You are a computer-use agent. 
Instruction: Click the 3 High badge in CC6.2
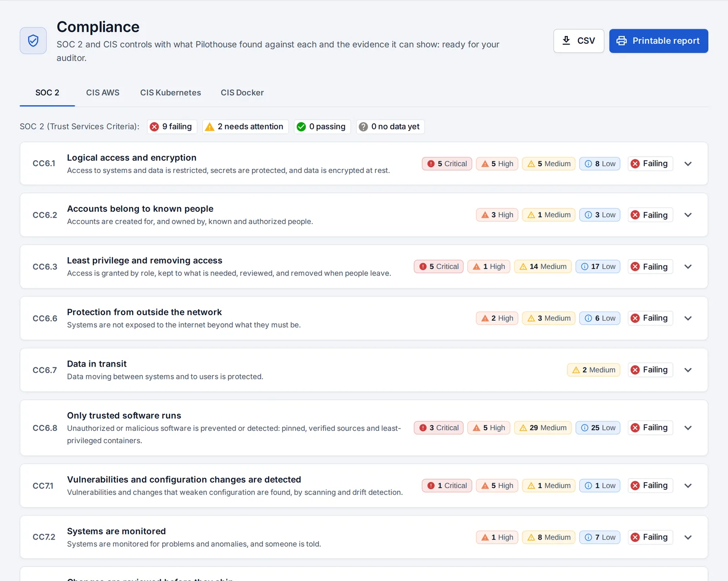click(497, 215)
